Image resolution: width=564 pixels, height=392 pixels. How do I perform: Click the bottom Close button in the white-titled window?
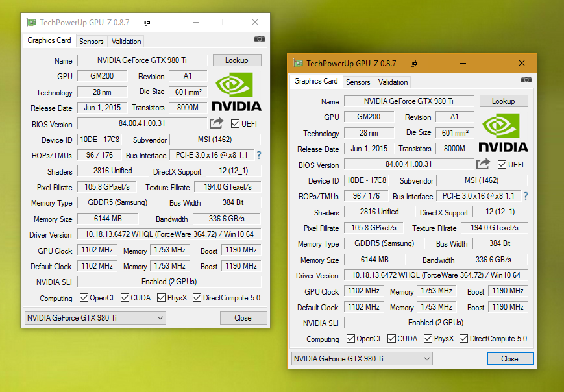coord(243,318)
